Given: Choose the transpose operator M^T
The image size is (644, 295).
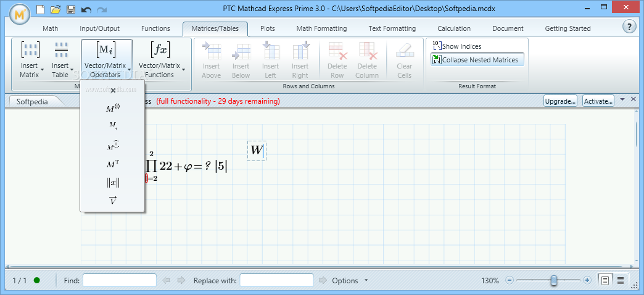Looking at the screenshot, I should 113,164.
